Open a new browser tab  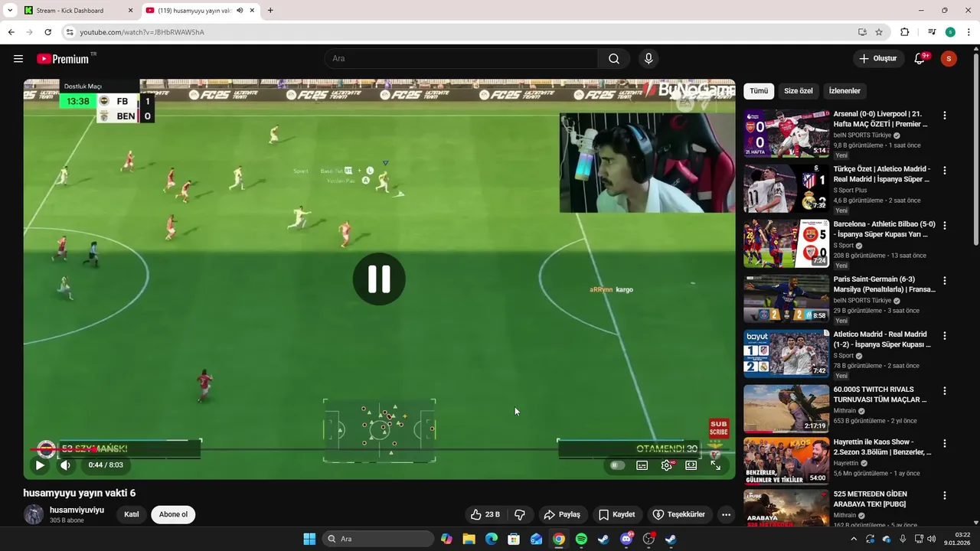pos(270,11)
